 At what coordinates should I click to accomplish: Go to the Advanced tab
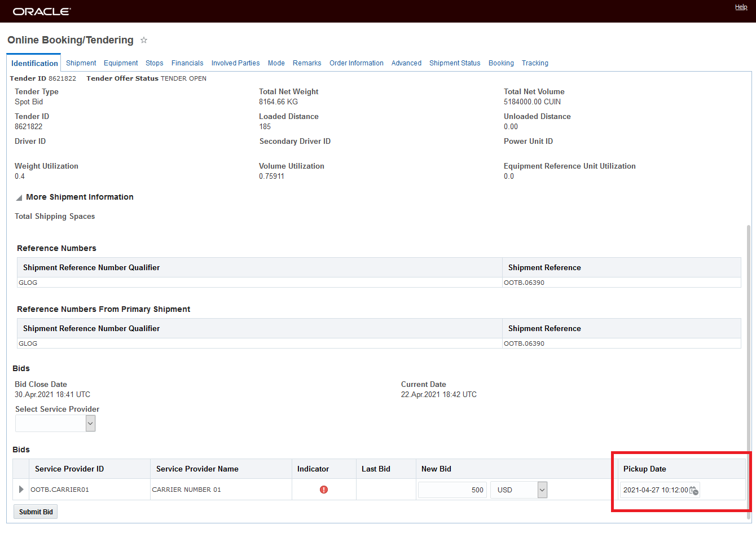[x=407, y=63]
